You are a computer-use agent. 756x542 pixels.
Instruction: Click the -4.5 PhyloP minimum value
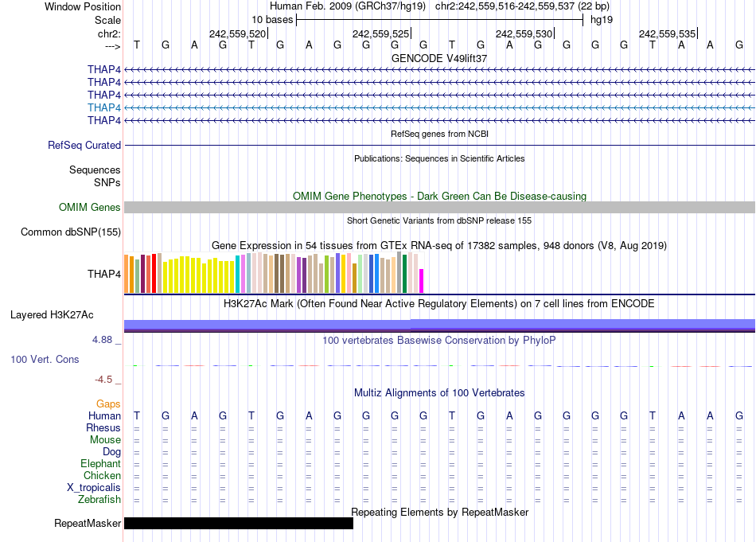(x=103, y=380)
